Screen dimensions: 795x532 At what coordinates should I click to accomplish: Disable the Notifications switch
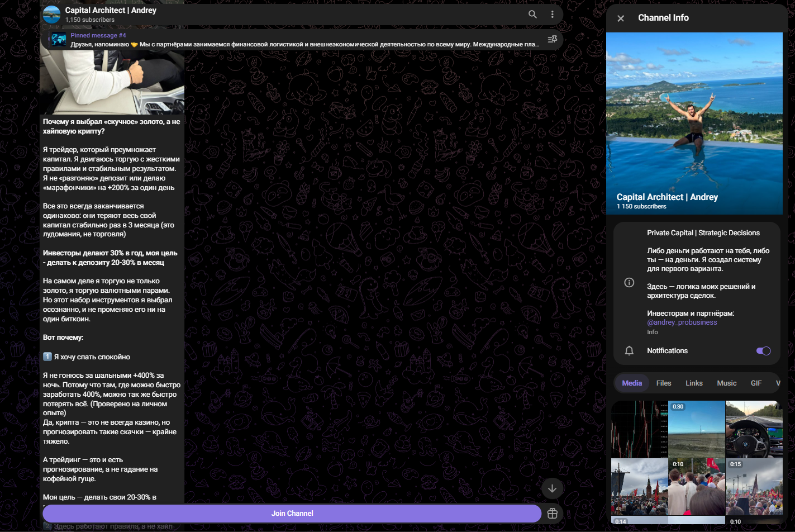point(763,351)
